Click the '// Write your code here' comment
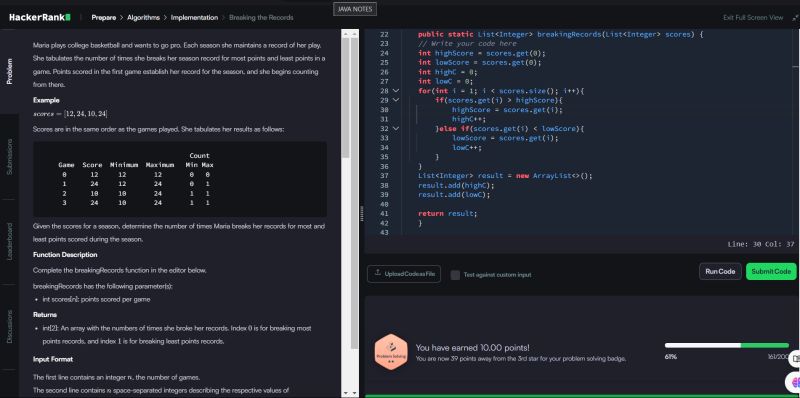This screenshot has width=800, height=398. pos(467,44)
